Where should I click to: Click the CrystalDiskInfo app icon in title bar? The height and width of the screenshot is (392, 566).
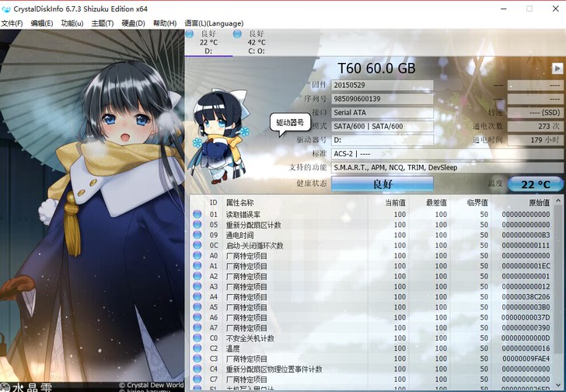(x=6, y=9)
